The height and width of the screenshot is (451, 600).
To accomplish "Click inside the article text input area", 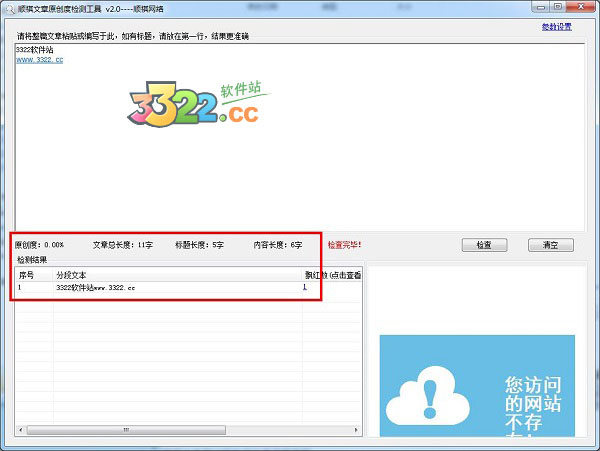I will 300,137.
